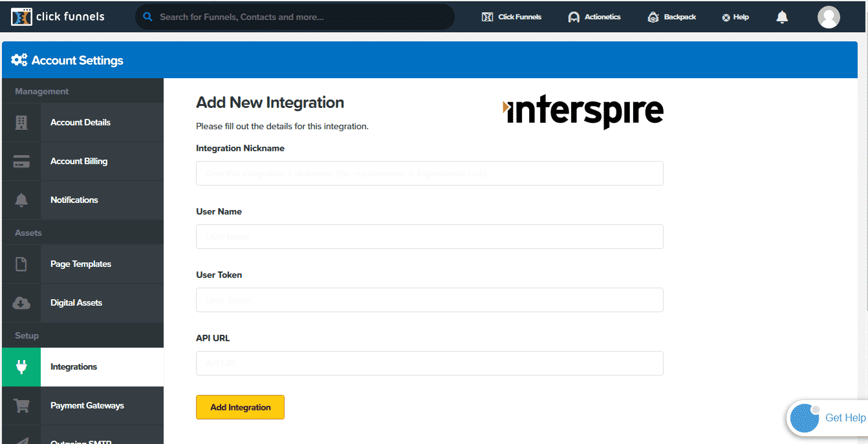Click the Digital Assets cloud icon
868x444 pixels.
21,302
